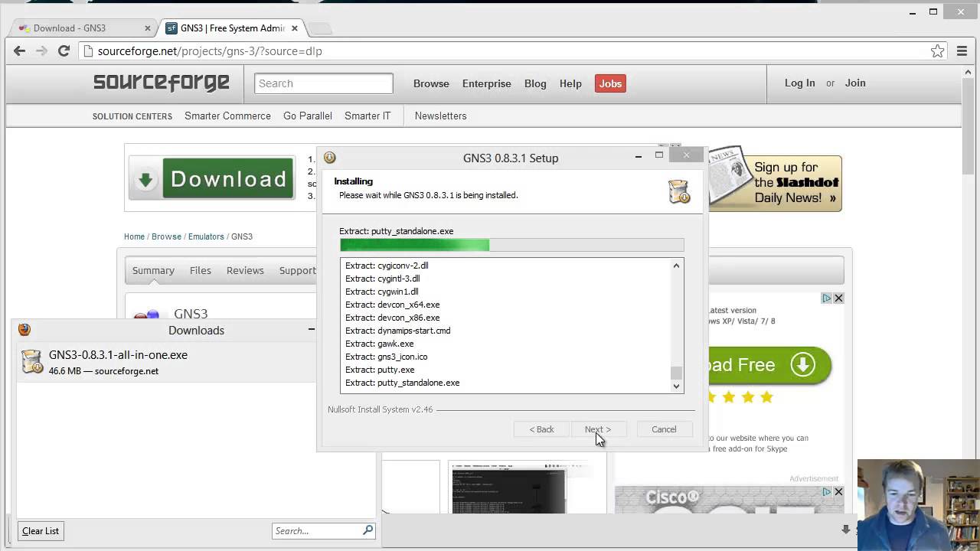
Task: Click 'Extract: gns3_icon.ico' log line
Action: 386,357
